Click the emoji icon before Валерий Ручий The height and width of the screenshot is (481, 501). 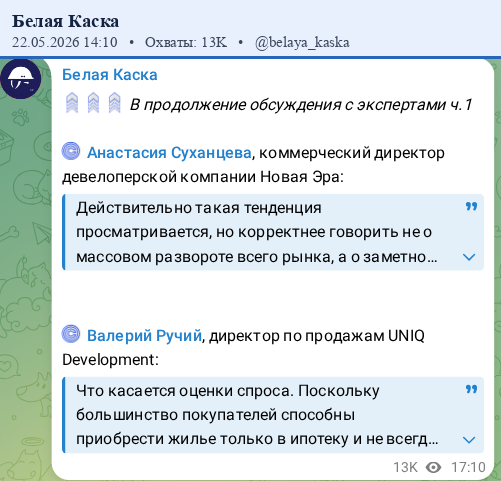click(x=71, y=334)
